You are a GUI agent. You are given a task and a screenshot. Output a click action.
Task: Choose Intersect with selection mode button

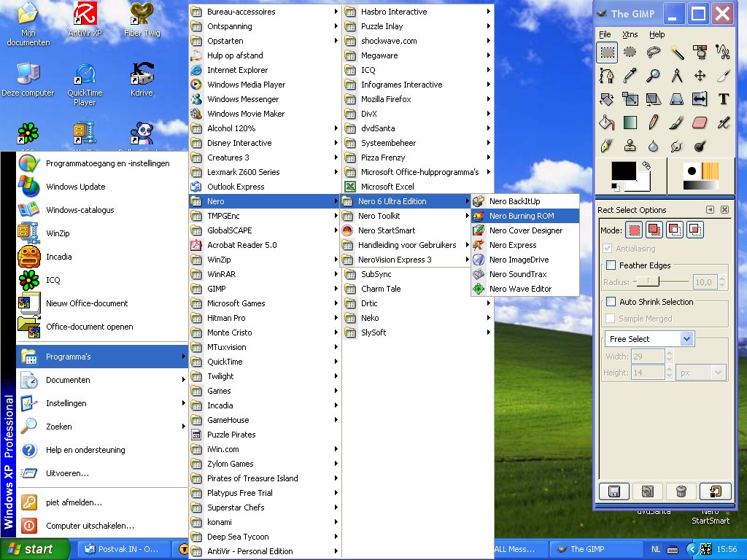[x=694, y=230]
